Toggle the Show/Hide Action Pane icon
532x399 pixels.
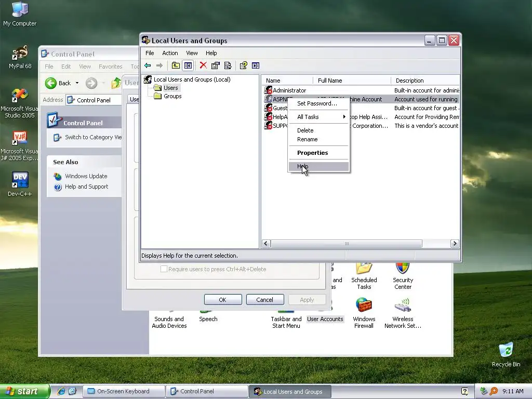coord(256,65)
